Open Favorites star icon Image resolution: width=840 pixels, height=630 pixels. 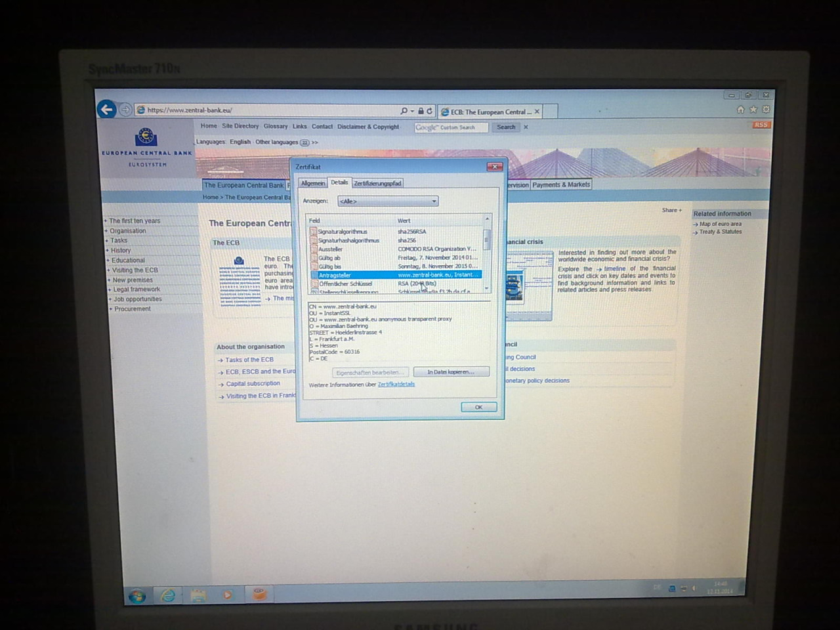coord(753,110)
